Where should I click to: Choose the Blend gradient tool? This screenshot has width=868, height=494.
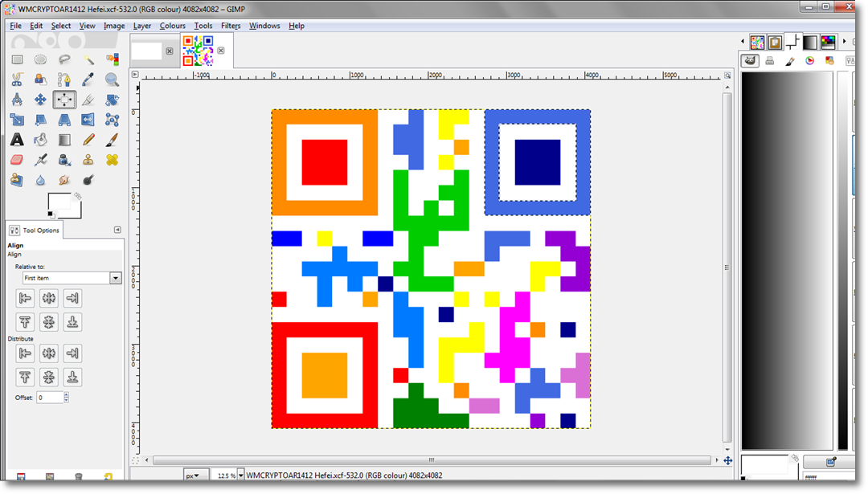[x=64, y=140]
